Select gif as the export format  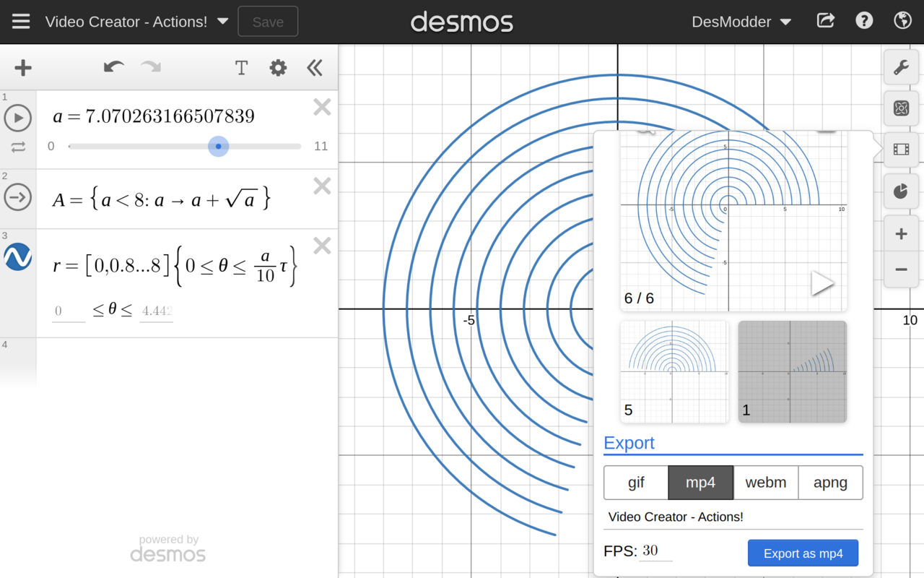click(636, 483)
